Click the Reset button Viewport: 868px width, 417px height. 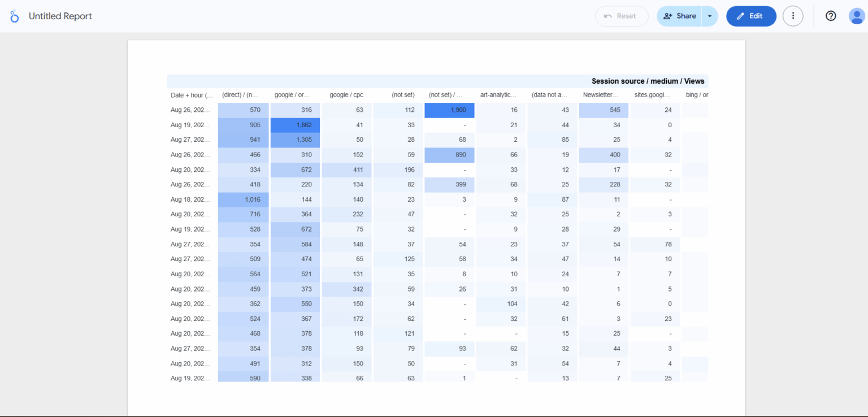coord(622,16)
